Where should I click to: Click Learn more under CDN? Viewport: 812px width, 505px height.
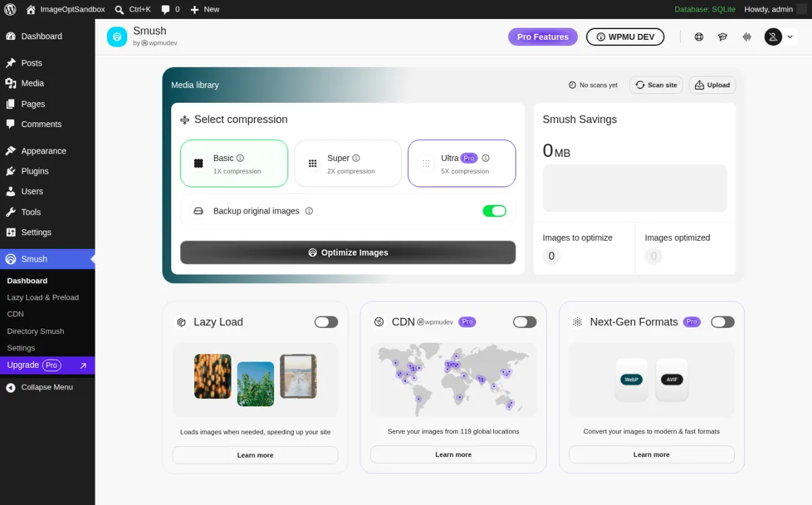453,454
